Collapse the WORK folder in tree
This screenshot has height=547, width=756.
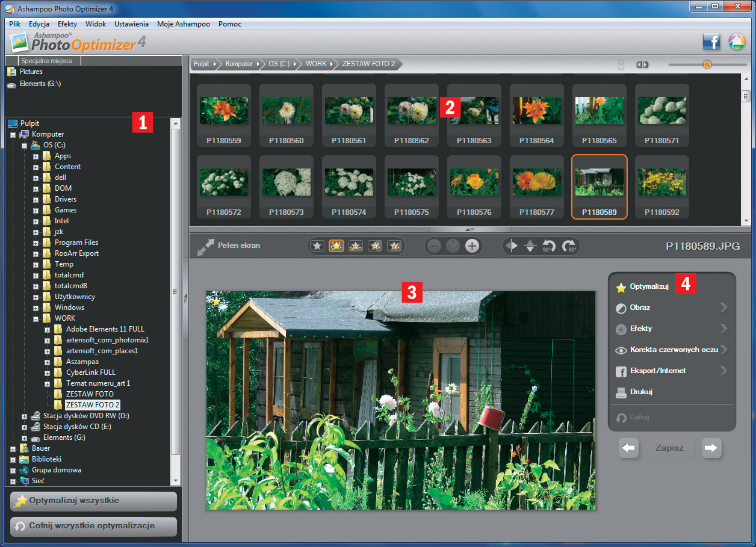36,318
